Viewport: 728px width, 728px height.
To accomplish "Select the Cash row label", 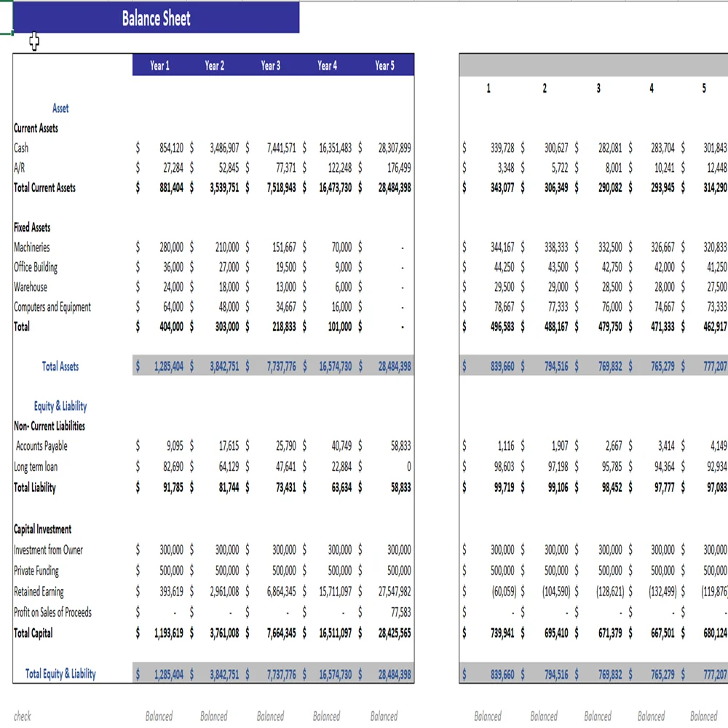I will click(22, 148).
